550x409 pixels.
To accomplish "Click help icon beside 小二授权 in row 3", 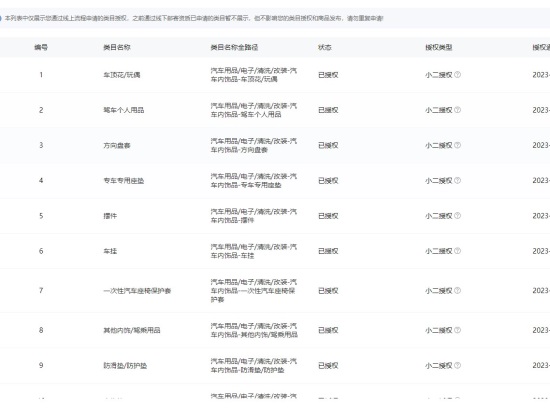I will (457, 145).
